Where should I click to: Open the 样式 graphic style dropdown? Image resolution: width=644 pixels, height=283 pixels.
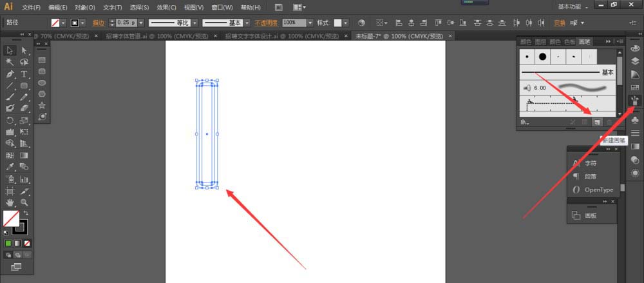coord(345,23)
